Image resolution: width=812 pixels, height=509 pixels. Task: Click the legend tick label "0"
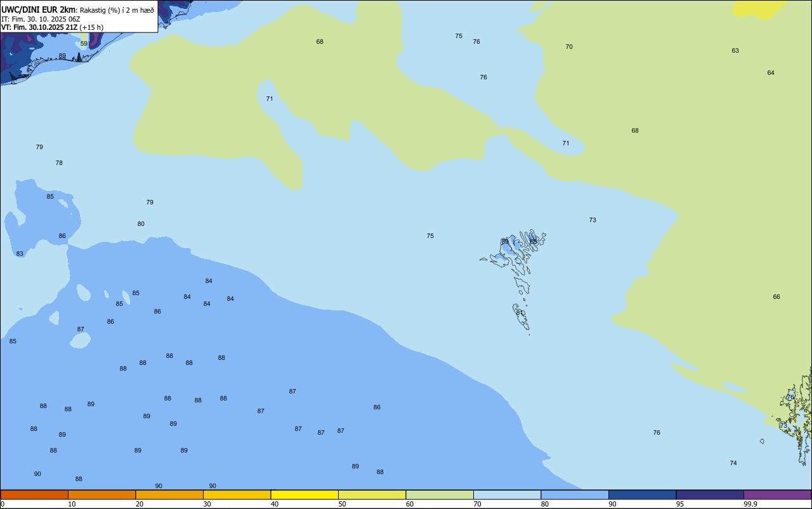click(3, 504)
